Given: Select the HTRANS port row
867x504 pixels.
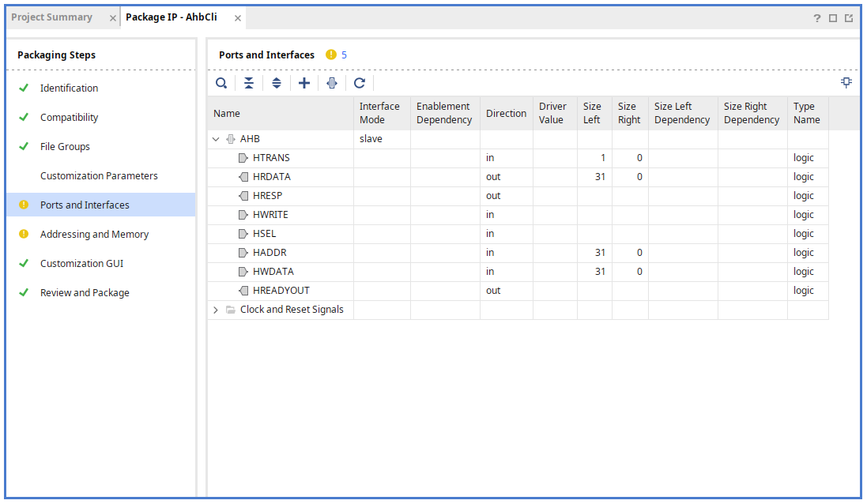Looking at the screenshot, I should coord(271,158).
